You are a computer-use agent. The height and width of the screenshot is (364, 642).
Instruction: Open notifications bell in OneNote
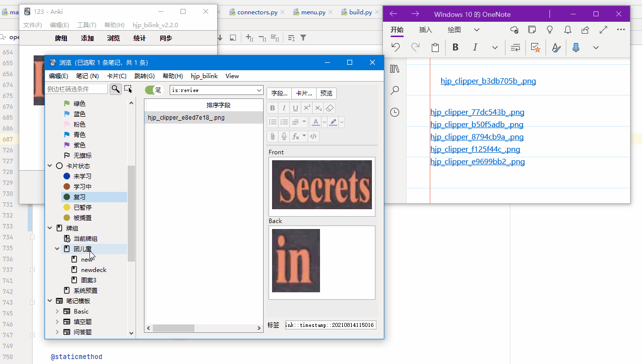(568, 30)
